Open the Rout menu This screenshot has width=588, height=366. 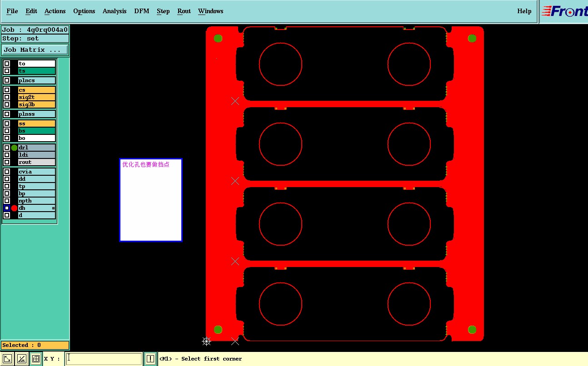pyautogui.click(x=184, y=11)
